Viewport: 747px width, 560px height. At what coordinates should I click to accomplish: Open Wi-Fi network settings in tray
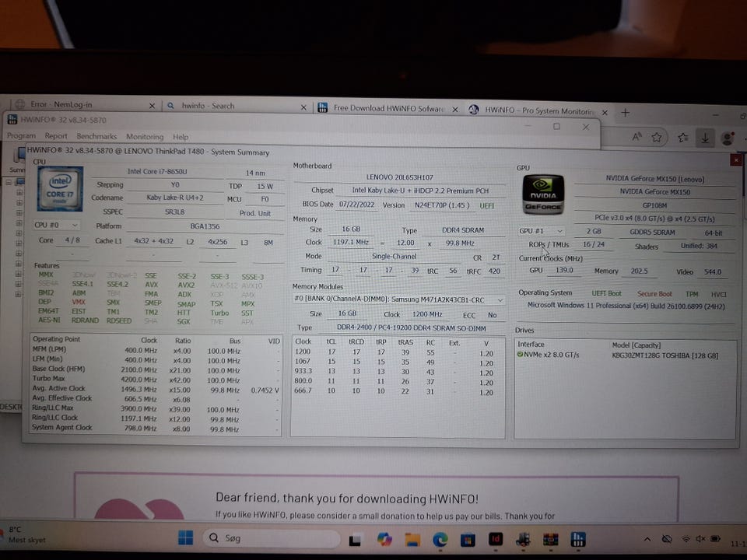tap(686, 539)
